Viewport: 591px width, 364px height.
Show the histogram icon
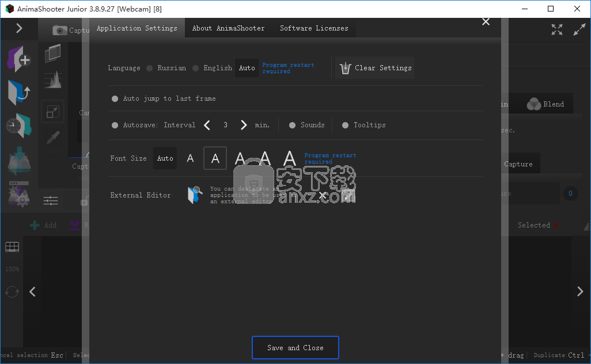point(53,79)
